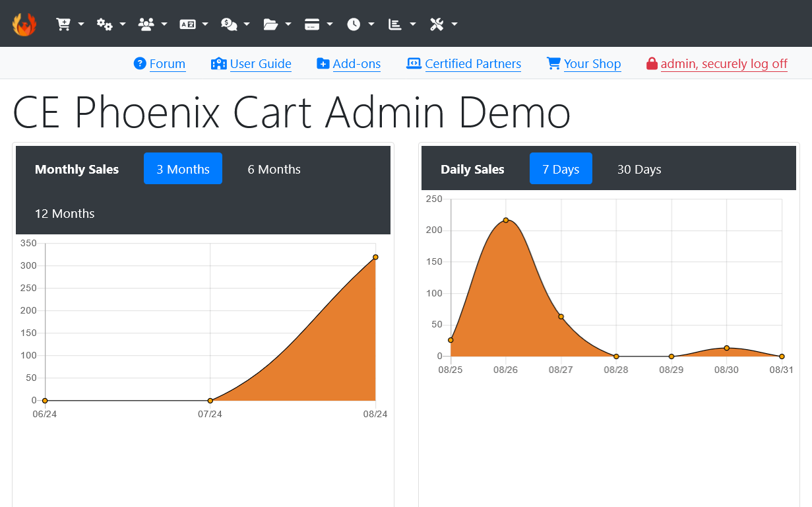Go to the Certified Partners page

[472, 64]
